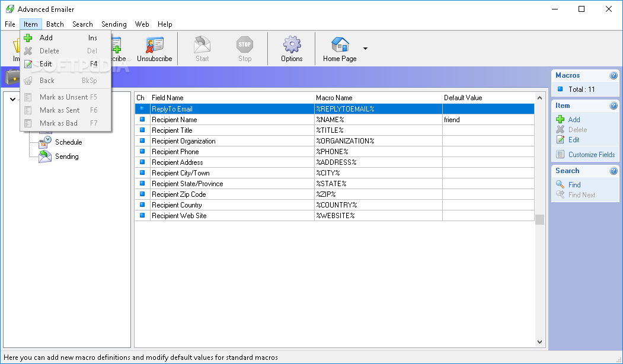Toggle checkbox for Recipient Zip Code row
This screenshot has height=364, width=623.
pos(142,194)
